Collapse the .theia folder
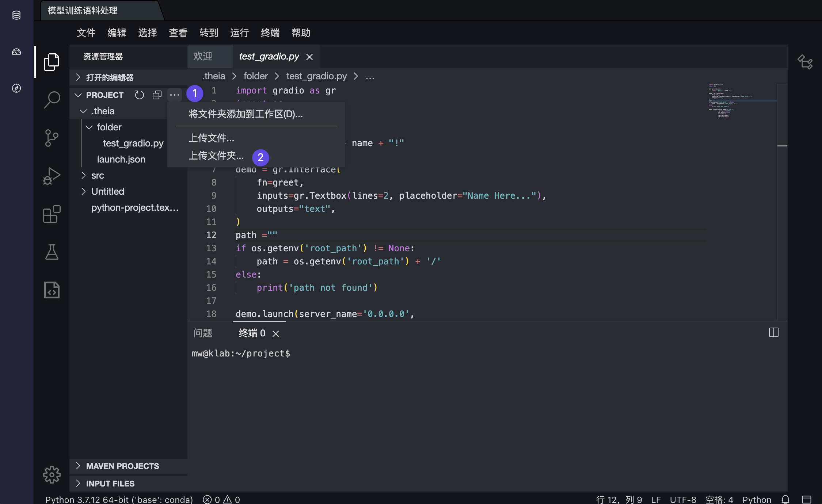The width and height of the screenshot is (822, 504). click(103, 111)
